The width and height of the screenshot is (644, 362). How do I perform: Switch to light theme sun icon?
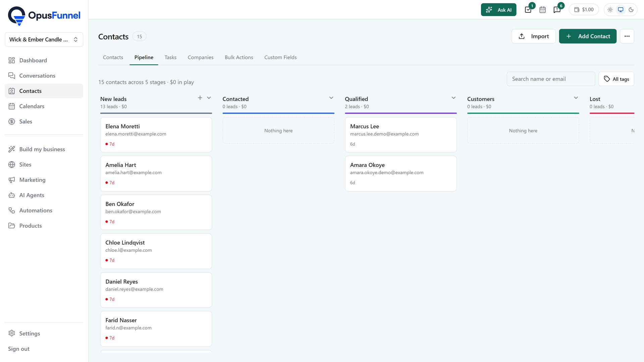pyautogui.click(x=610, y=10)
